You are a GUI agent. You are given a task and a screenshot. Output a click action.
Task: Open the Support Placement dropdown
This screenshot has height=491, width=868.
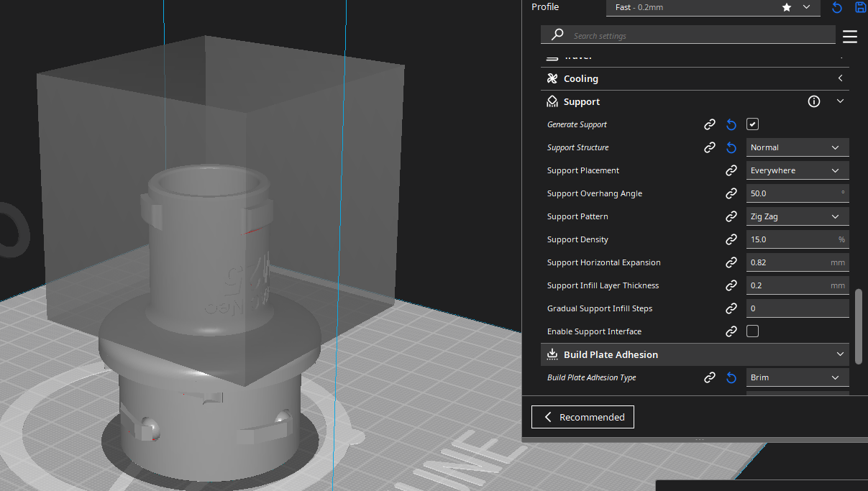[x=797, y=170]
